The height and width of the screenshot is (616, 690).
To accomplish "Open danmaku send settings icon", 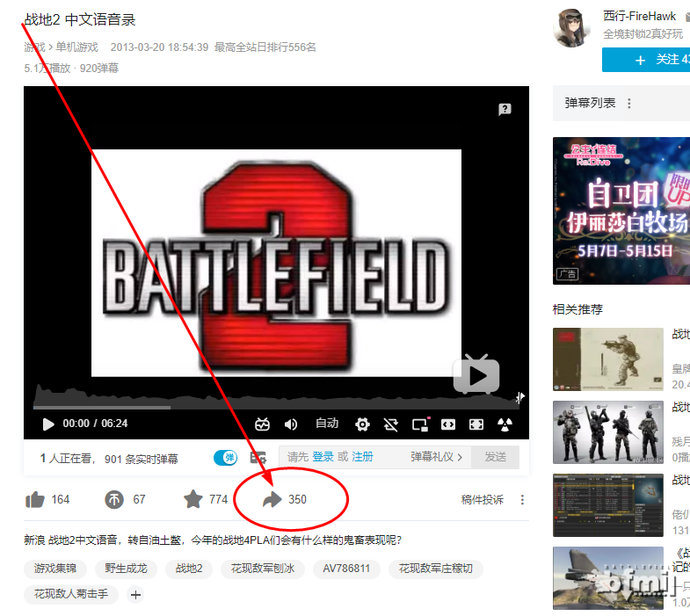I will [x=258, y=458].
